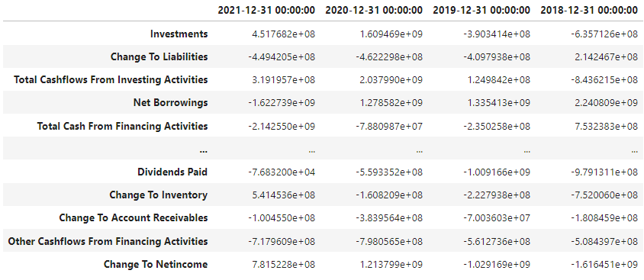644x280 pixels.
Task: Click the cell -1.004550e+08
Action: pyautogui.click(x=282, y=217)
